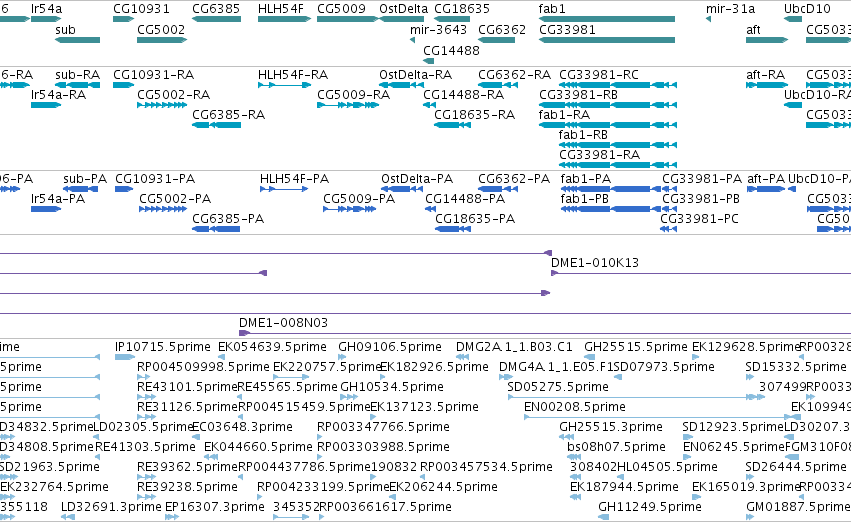The height and width of the screenshot is (522, 851).
Task: Select the EK054639.5prime EST
Action: click(x=221, y=357)
